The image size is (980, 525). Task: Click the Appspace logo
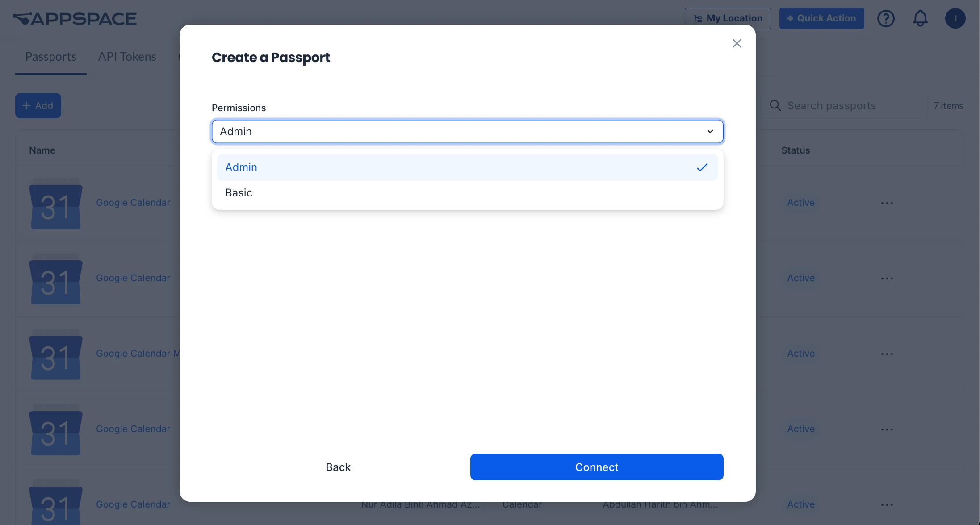coord(75,19)
